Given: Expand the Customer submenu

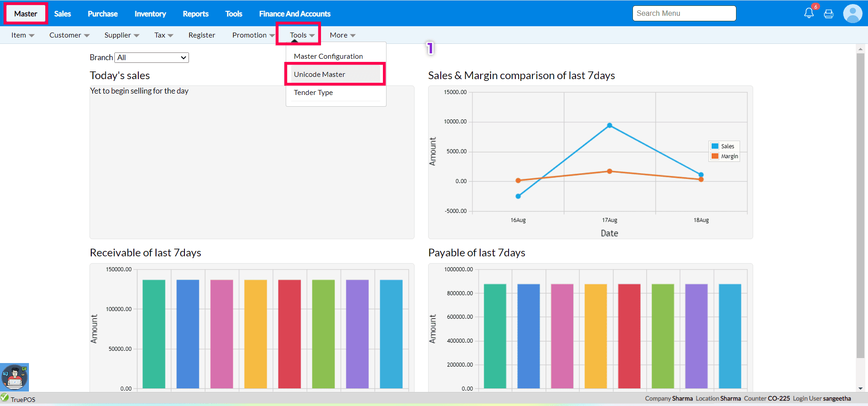Looking at the screenshot, I should click(x=69, y=35).
